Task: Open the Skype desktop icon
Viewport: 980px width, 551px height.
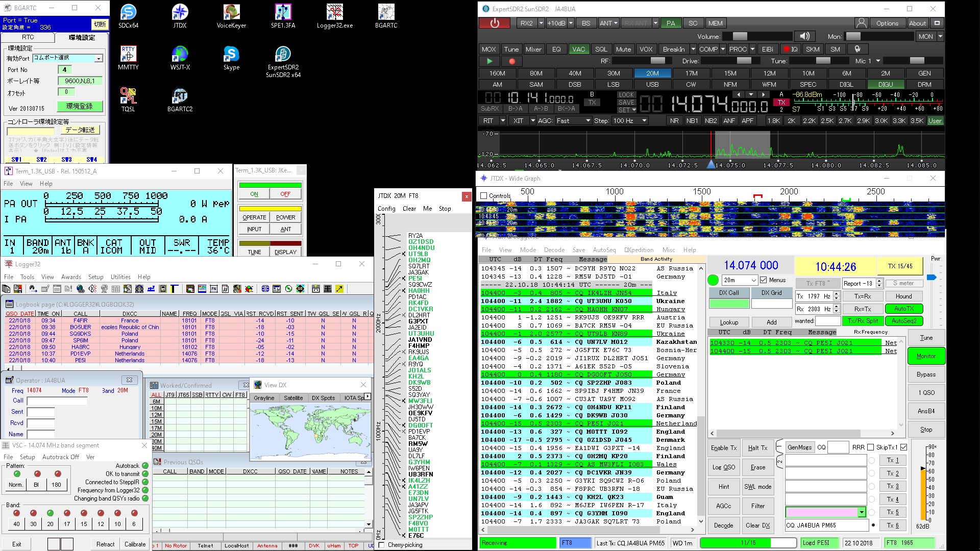Action: pyautogui.click(x=231, y=58)
